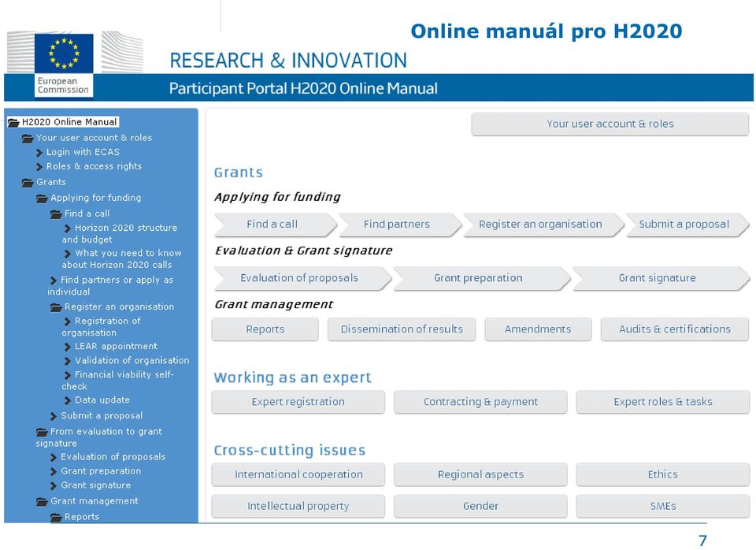Click arrow icon beside Validation of organisation

pos(68,361)
